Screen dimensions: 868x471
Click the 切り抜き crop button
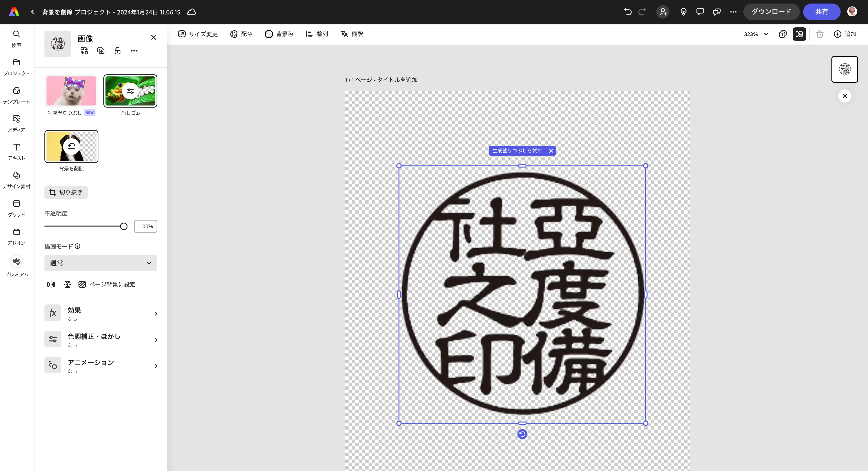tap(66, 192)
